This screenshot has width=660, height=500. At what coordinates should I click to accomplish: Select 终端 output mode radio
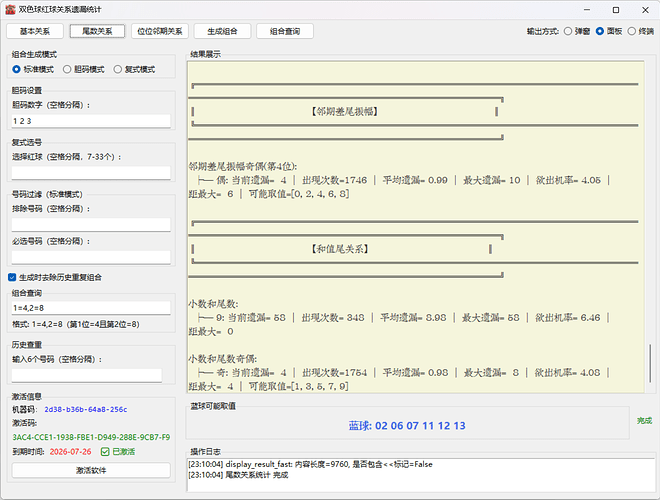tap(632, 31)
